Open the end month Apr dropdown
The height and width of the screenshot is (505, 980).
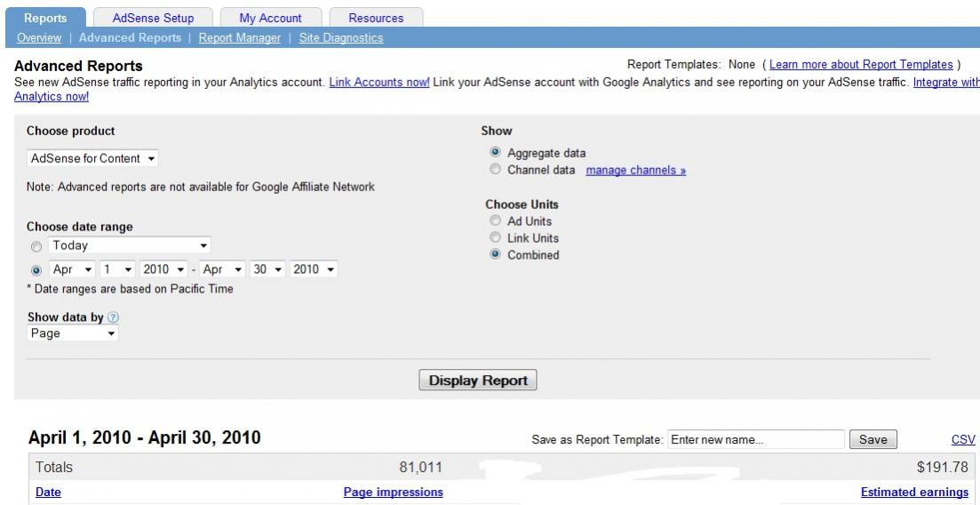click(222, 269)
